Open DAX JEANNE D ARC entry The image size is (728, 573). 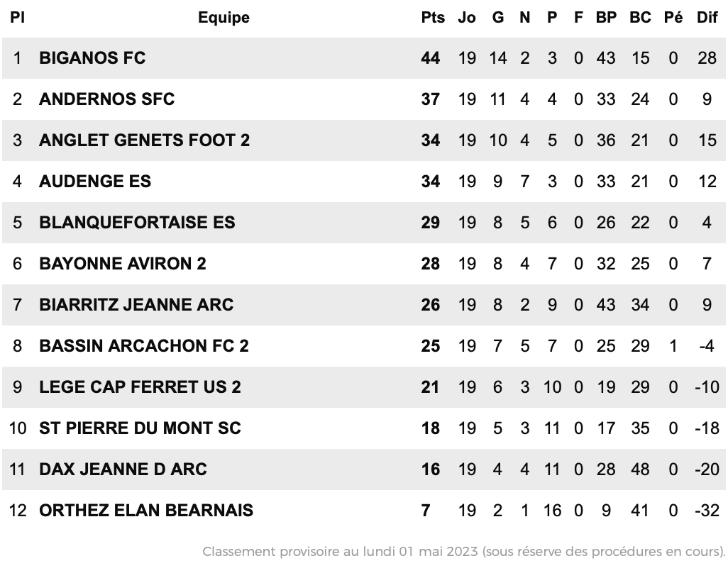(123, 469)
